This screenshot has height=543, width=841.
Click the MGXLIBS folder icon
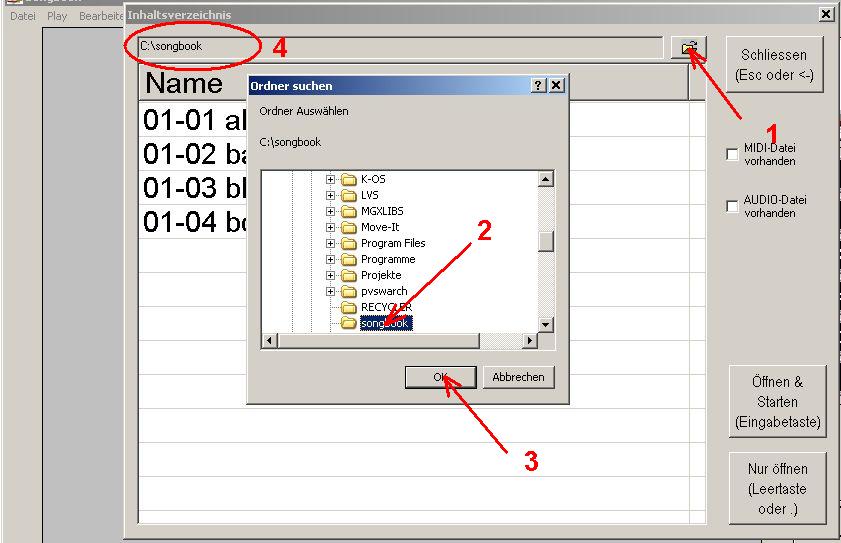tap(349, 211)
